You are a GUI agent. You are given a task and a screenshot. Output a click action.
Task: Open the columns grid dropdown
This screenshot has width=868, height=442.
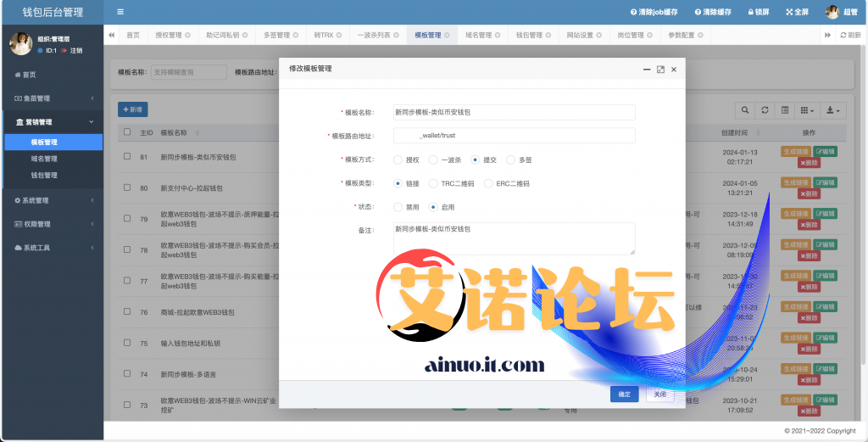pyautogui.click(x=807, y=110)
